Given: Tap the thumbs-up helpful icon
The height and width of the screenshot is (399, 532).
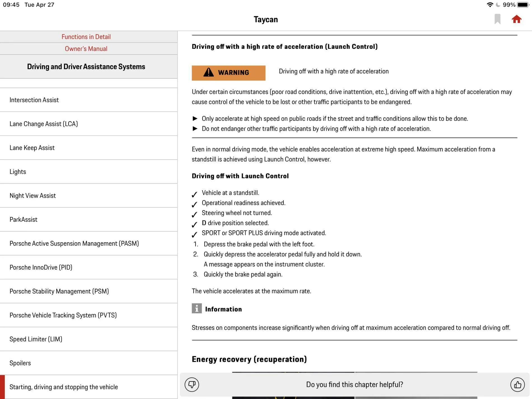Looking at the screenshot, I should [517, 384].
